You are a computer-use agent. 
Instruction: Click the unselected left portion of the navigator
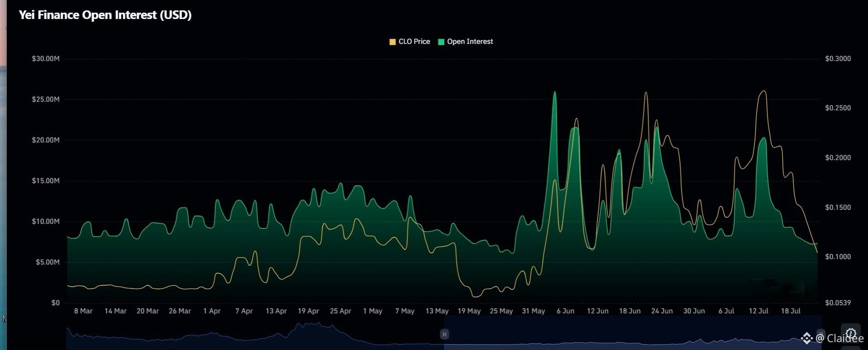coord(255,333)
